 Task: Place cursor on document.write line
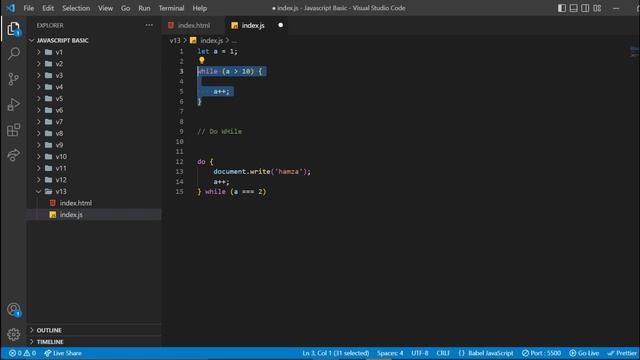262,172
